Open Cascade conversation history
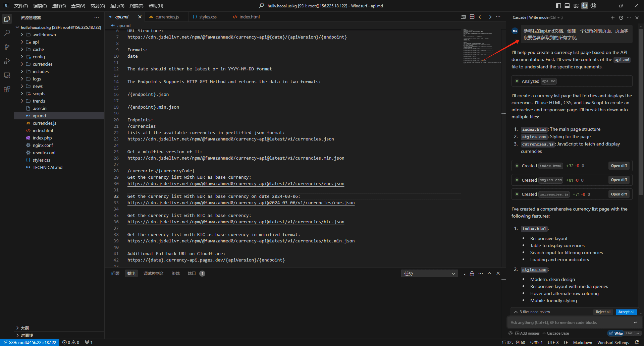Viewport: 644px width, 346px height. (x=621, y=17)
